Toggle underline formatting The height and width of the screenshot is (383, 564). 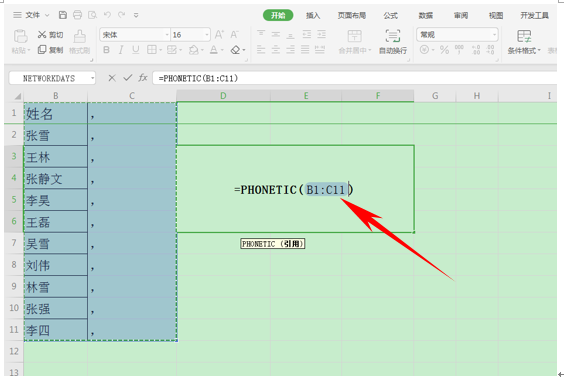[x=135, y=50]
